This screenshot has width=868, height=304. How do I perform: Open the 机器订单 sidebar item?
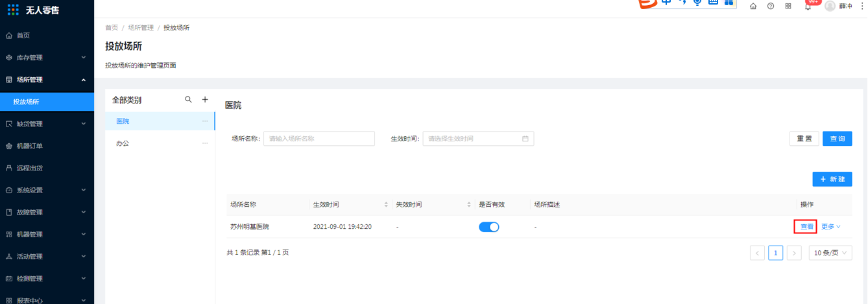point(47,146)
